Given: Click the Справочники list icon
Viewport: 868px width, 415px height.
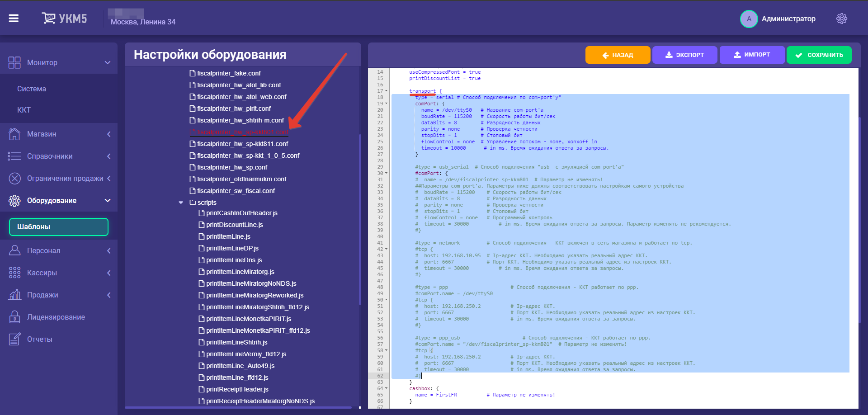Looking at the screenshot, I should 14,156.
